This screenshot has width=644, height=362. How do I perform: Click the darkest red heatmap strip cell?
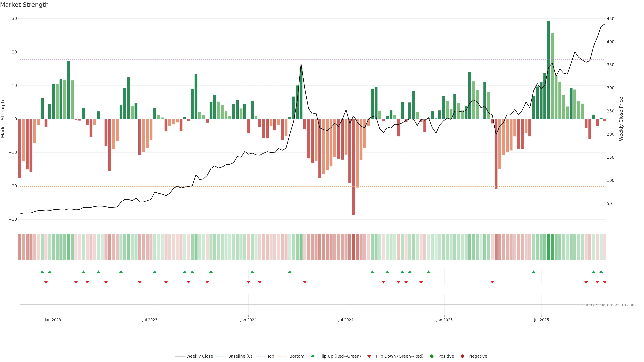[x=354, y=247]
